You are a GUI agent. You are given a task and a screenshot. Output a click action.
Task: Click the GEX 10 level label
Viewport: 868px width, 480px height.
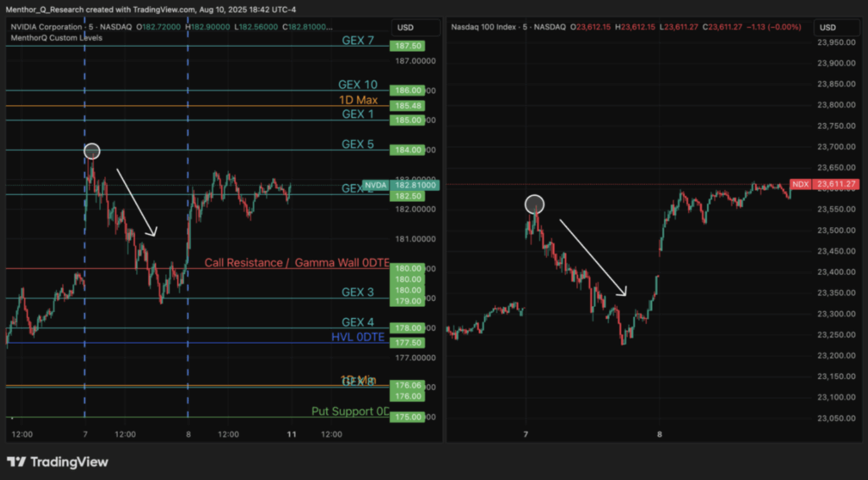tap(358, 85)
